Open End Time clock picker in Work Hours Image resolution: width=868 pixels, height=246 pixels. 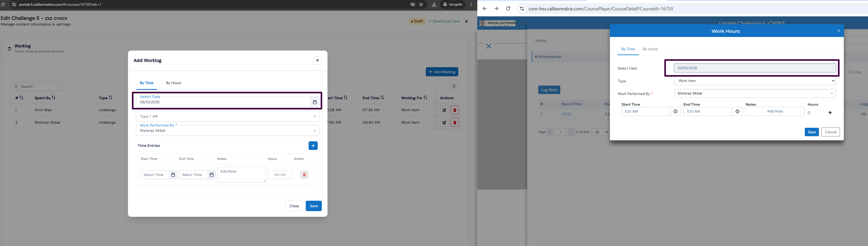click(737, 112)
